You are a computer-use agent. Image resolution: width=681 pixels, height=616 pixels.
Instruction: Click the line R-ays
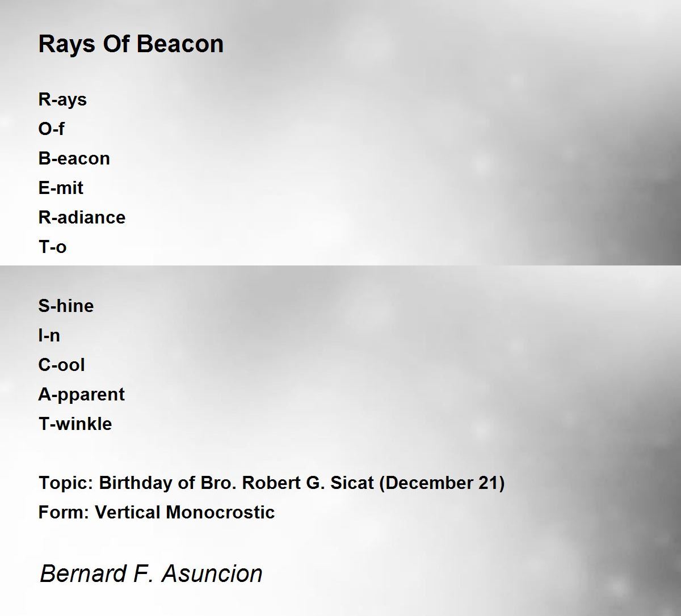tap(62, 100)
